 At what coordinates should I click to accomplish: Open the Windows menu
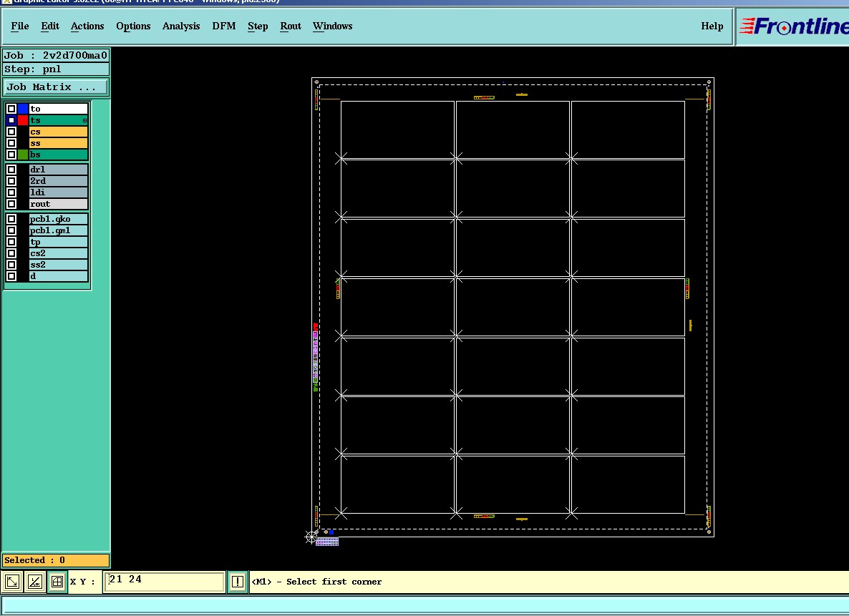[x=332, y=26]
